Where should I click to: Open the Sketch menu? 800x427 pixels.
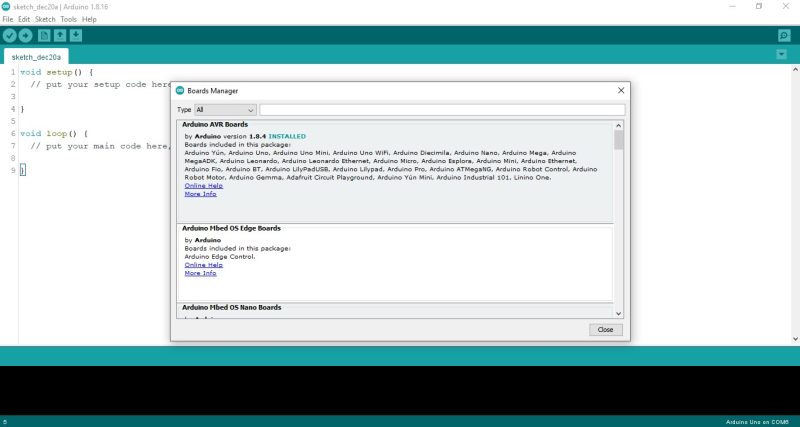click(45, 19)
